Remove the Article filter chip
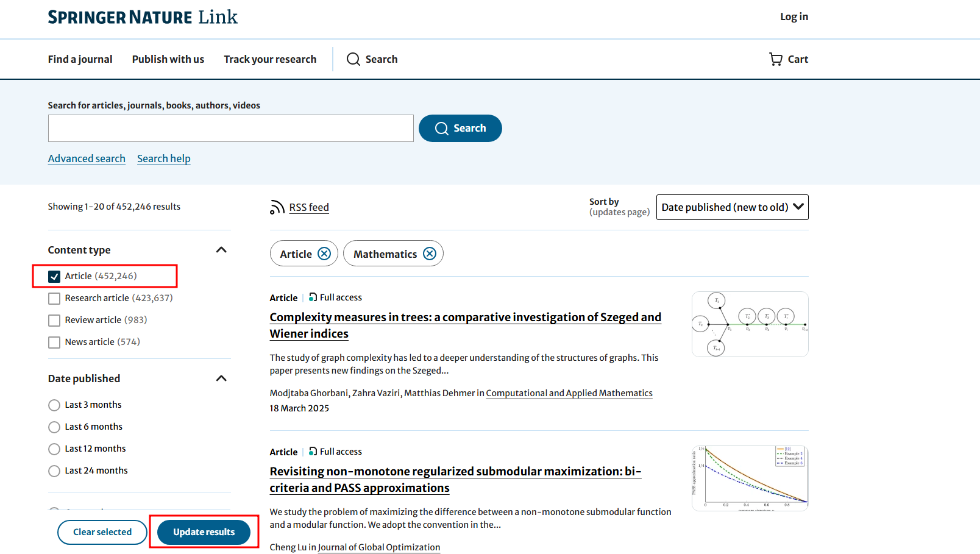The image size is (980, 554). pyautogui.click(x=324, y=254)
